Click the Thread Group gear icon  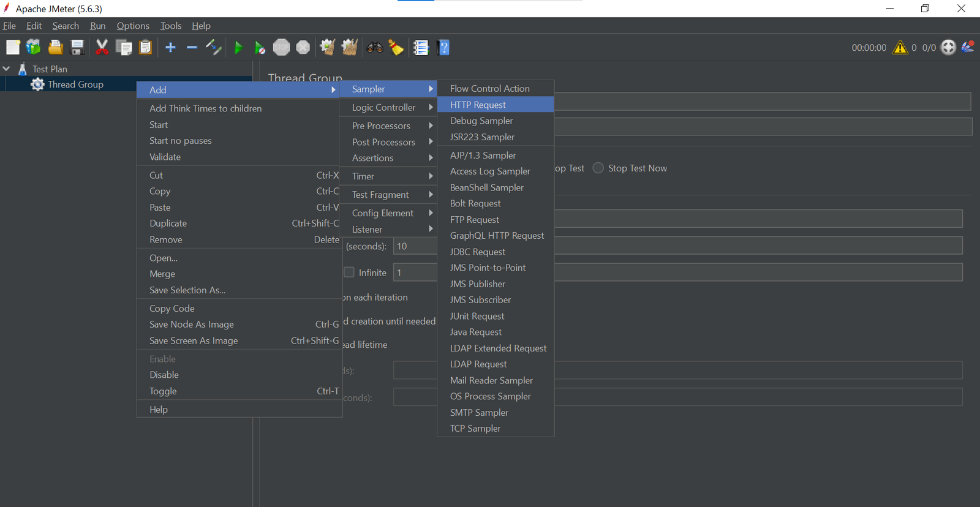pos(38,85)
